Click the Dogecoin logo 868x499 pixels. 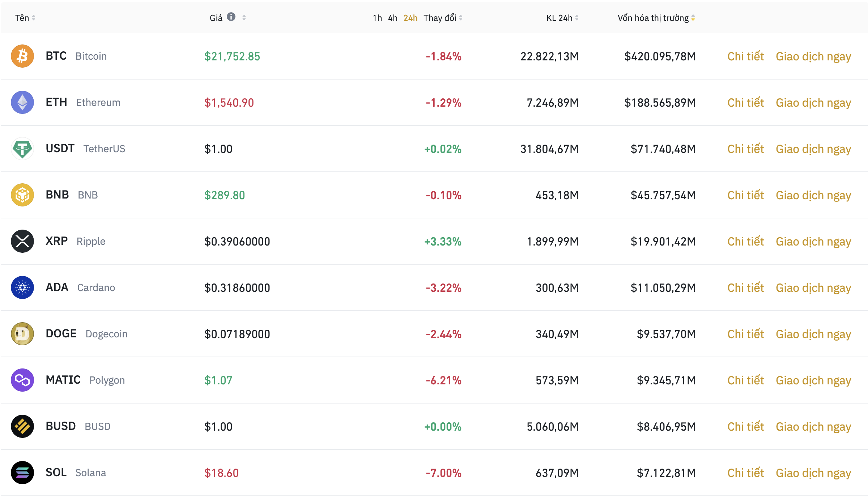(x=22, y=334)
